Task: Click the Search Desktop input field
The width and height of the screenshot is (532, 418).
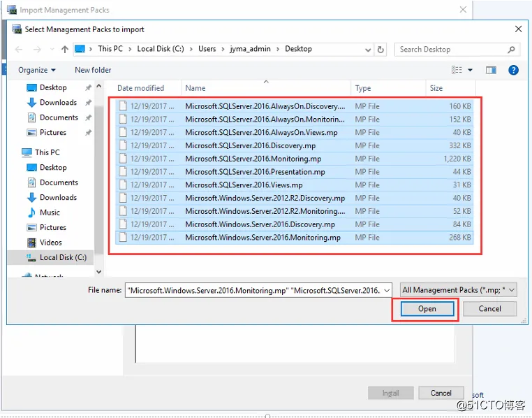Action: tap(452, 50)
